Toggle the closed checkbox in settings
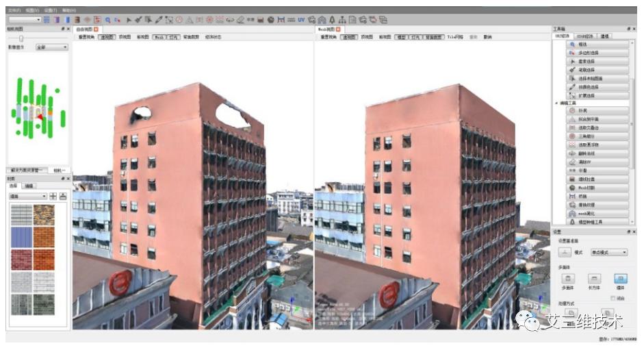The height and width of the screenshot is (350, 644). [613, 298]
